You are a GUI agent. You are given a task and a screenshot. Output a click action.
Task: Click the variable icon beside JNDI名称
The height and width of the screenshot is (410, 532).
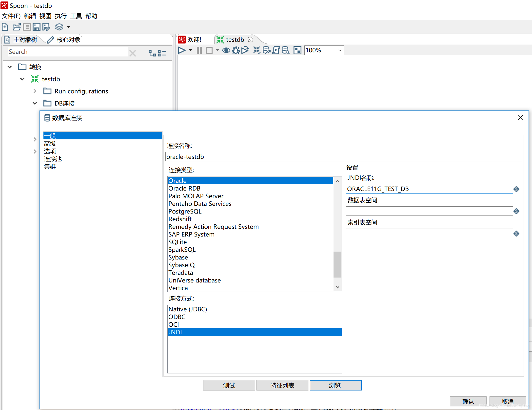tap(516, 189)
